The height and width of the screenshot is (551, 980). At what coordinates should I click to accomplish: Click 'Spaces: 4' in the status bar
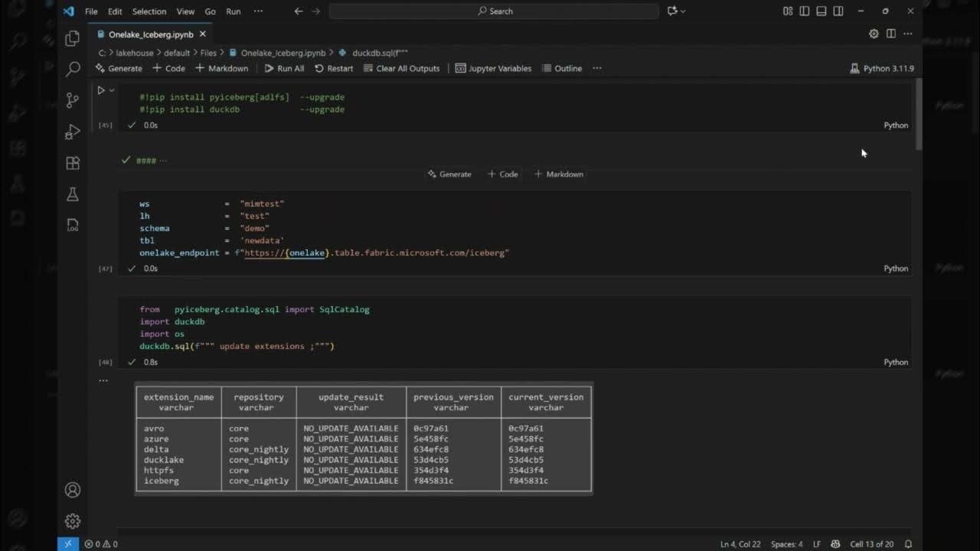tap(787, 544)
